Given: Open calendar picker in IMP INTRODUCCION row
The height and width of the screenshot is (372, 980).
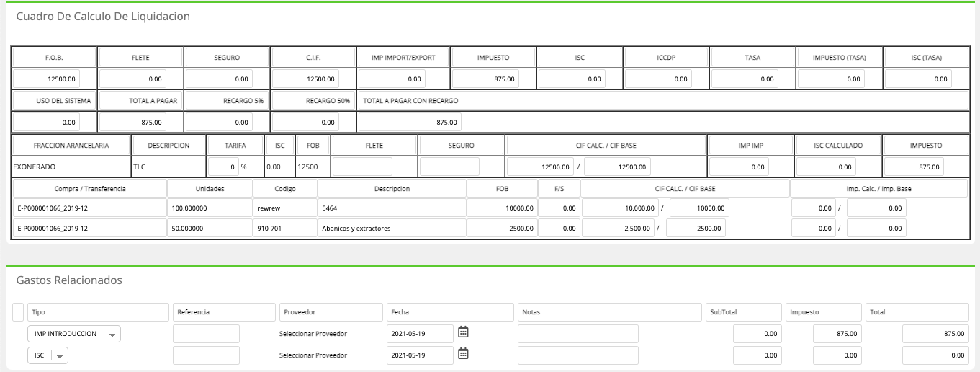Looking at the screenshot, I should coord(464,332).
